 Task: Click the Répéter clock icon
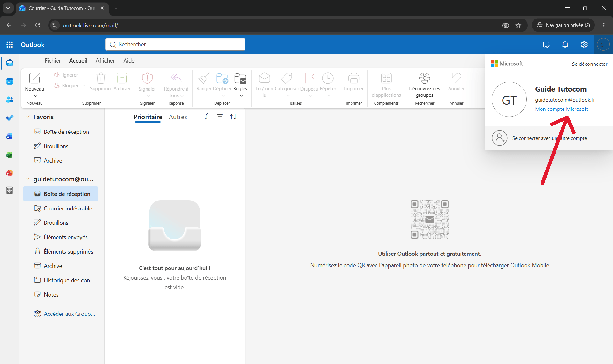pos(328,78)
